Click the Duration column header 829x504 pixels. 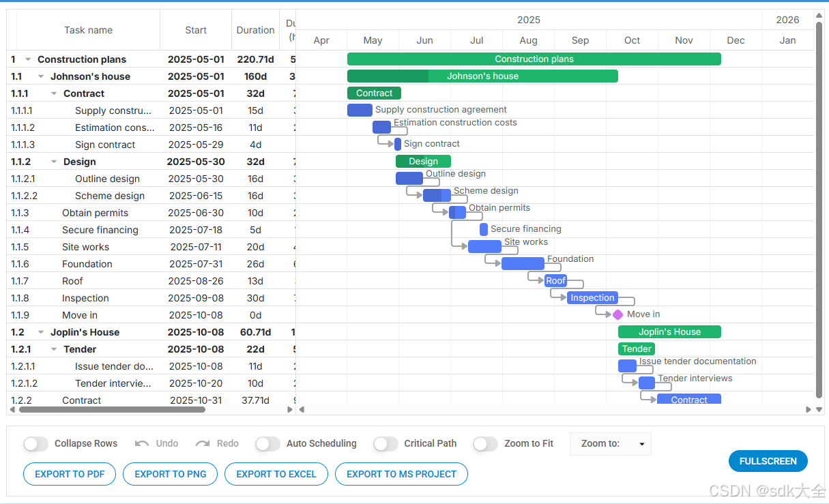tap(255, 30)
